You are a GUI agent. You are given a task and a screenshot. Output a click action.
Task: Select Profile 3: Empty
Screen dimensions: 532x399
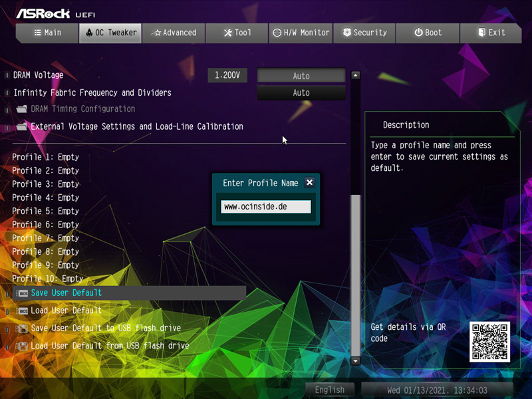(x=45, y=184)
